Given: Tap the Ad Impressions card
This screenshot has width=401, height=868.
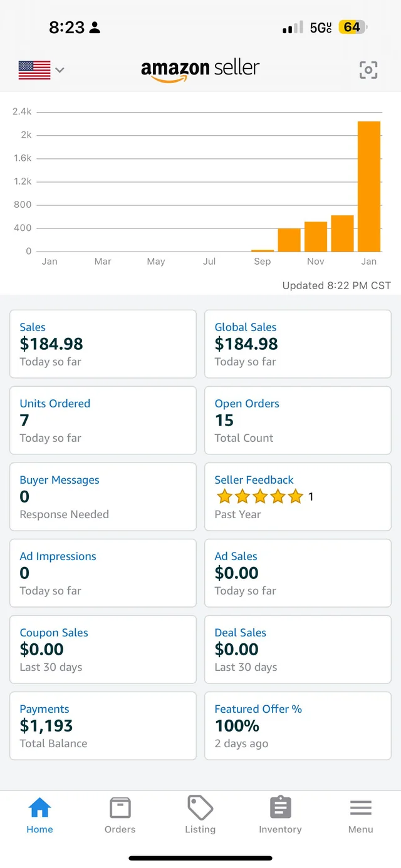Looking at the screenshot, I should pos(103,573).
